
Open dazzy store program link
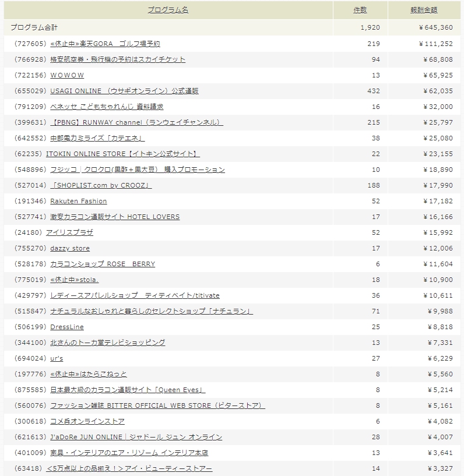(70, 249)
